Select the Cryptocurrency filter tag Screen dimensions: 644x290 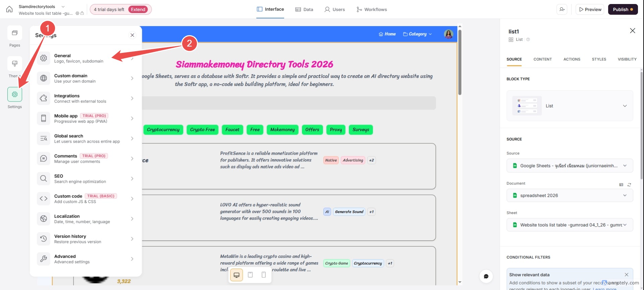point(163,130)
